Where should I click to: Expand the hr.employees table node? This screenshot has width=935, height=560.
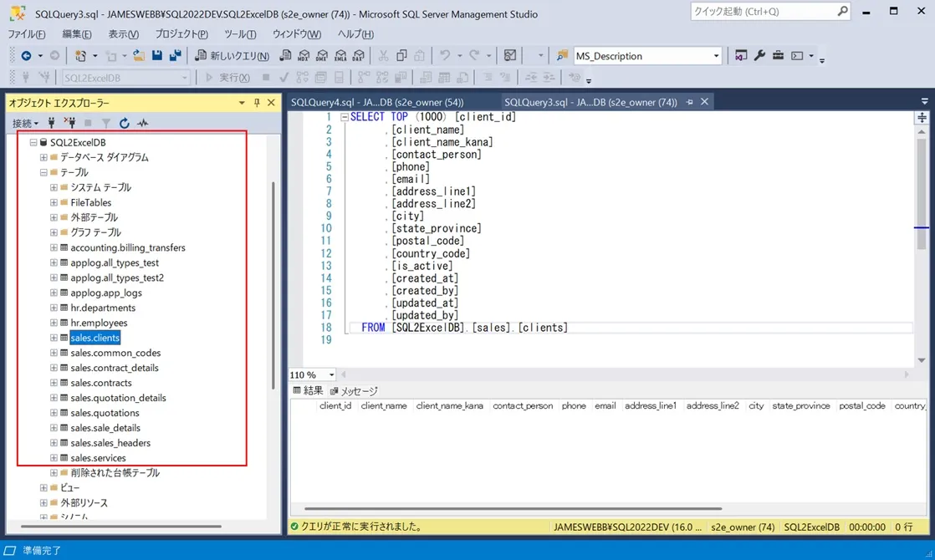(54, 323)
